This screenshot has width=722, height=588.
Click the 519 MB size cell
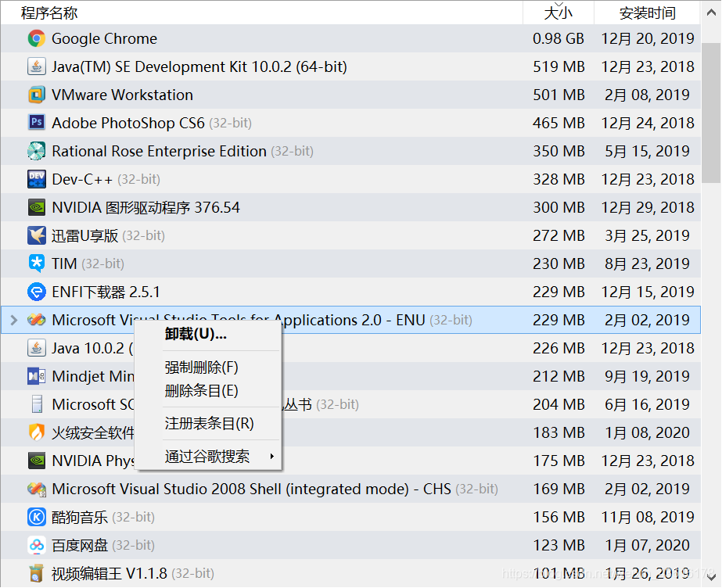click(x=559, y=66)
